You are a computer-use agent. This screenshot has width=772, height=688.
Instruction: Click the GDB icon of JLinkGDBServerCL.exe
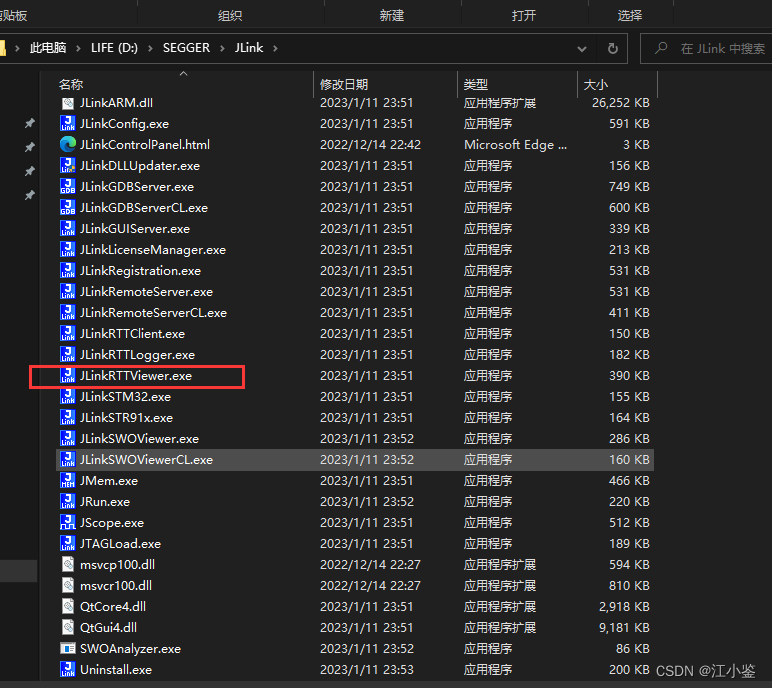click(x=67, y=207)
